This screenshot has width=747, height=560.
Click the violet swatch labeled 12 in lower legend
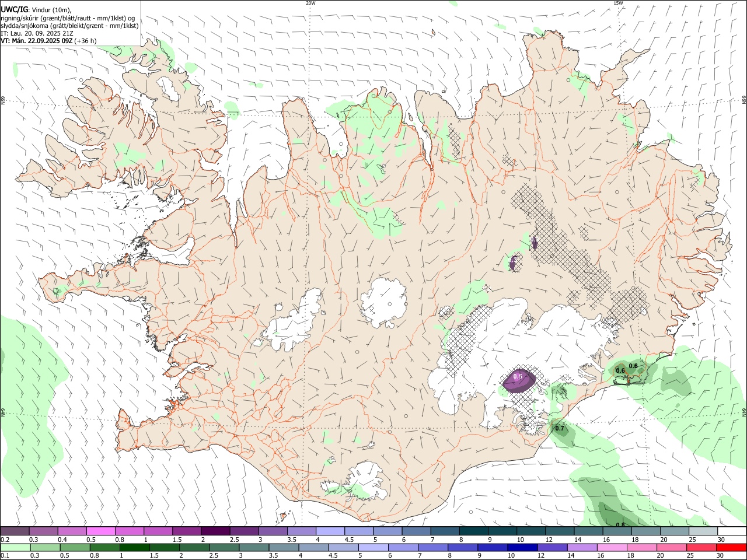[551, 547]
